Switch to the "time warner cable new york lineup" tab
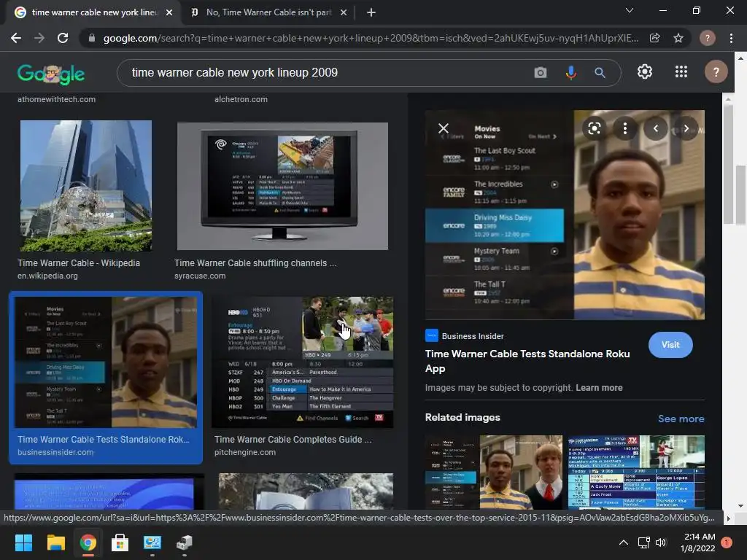Viewport: 747px width, 560px height. (94, 12)
